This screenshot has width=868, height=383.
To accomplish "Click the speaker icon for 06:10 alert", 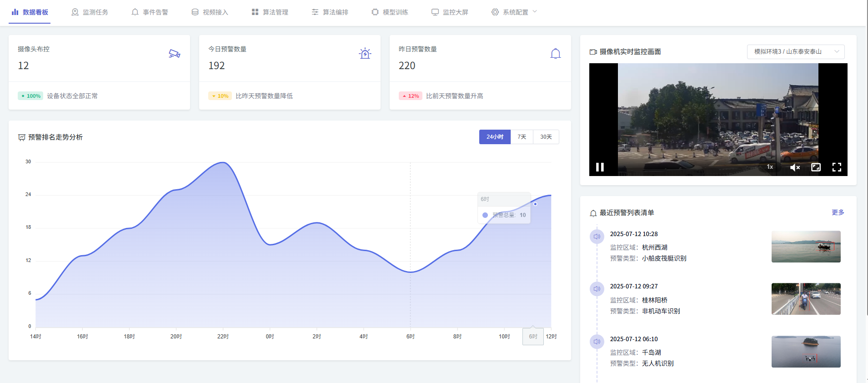I will click(x=597, y=342).
